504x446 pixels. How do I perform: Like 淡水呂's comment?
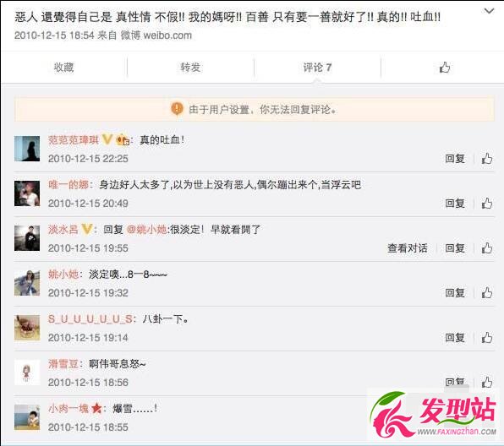point(487,248)
